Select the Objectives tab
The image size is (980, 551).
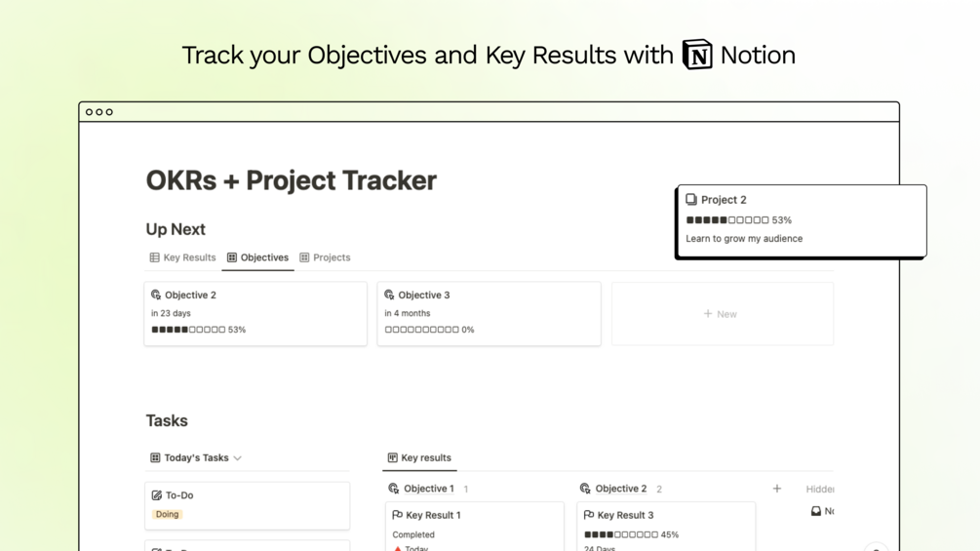257,257
